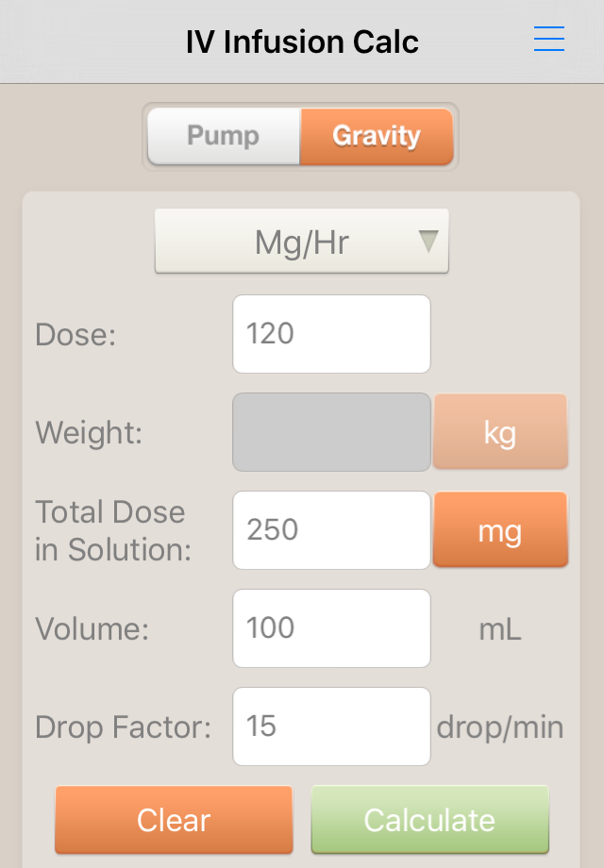This screenshot has height=868, width=604.
Task: Tap the mL volume unit label
Action: coord(500,629)
